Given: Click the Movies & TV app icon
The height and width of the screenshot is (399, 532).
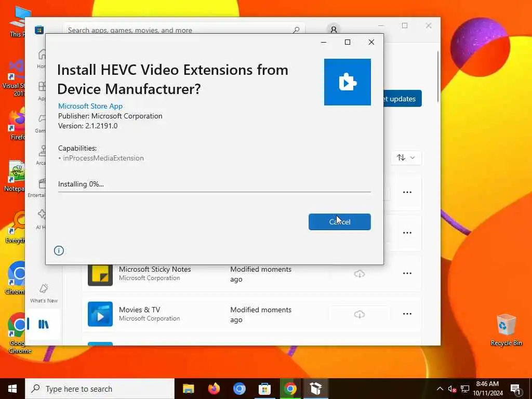Looking at the screenshot, I should click(x=100, y=314).
